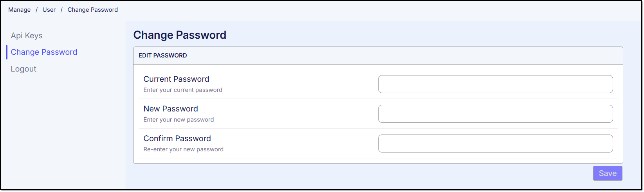Image resolution: width=644 pixels, height=192 pixels.
Task: Click the New Password label
Action: pyautogui.click(x=171, y=109)
